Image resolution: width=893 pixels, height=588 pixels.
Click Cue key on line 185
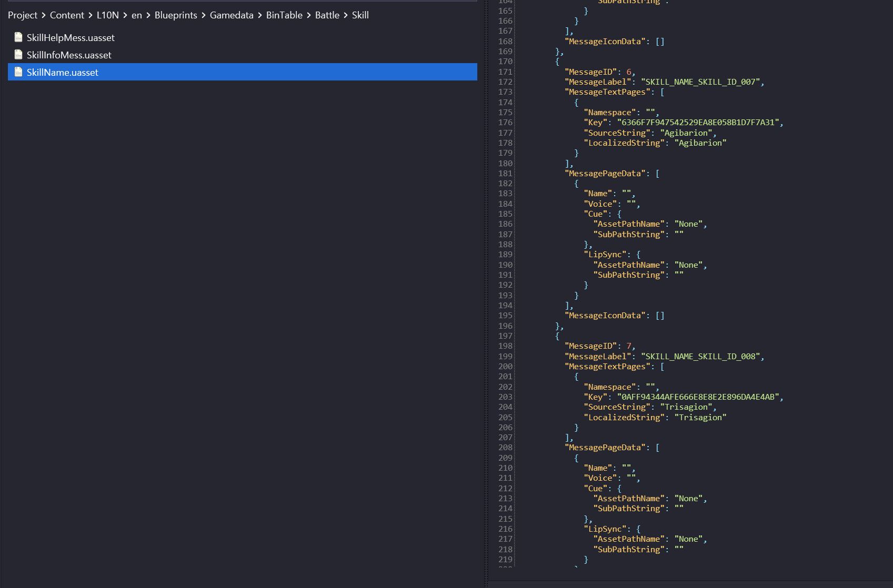pos(595,214)
